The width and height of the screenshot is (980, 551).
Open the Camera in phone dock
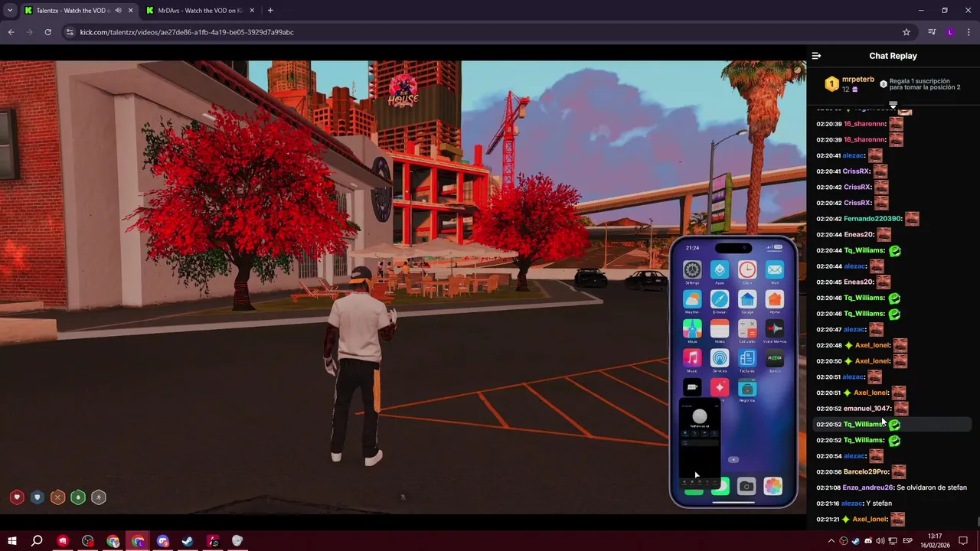[746, 486]
